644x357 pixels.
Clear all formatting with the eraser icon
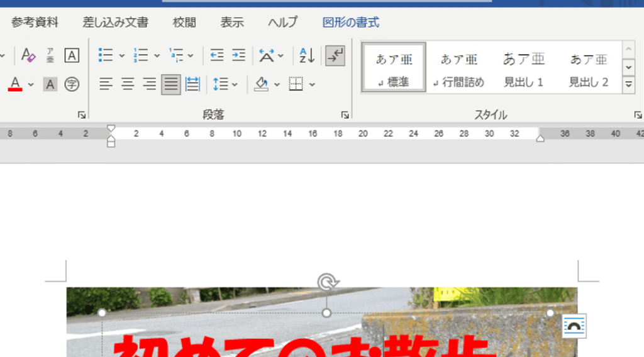(28, 55)
